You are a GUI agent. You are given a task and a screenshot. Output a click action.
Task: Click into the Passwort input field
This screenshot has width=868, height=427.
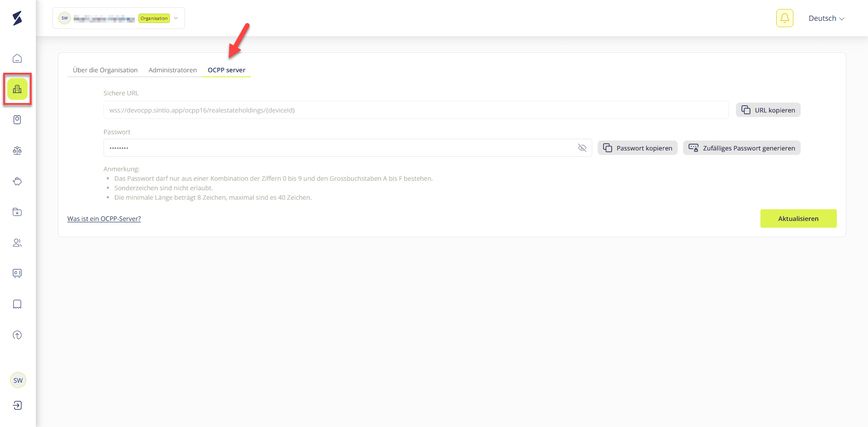tap(339, 148)
